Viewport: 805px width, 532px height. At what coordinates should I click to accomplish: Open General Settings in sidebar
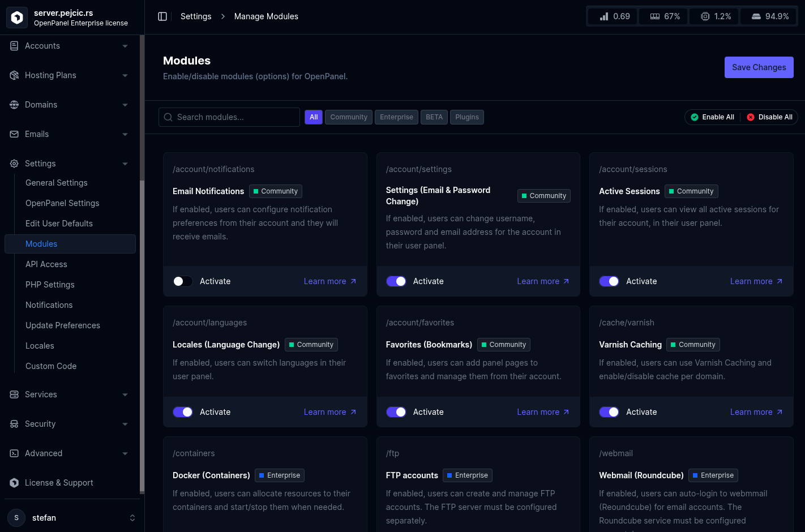coord(57,183)
